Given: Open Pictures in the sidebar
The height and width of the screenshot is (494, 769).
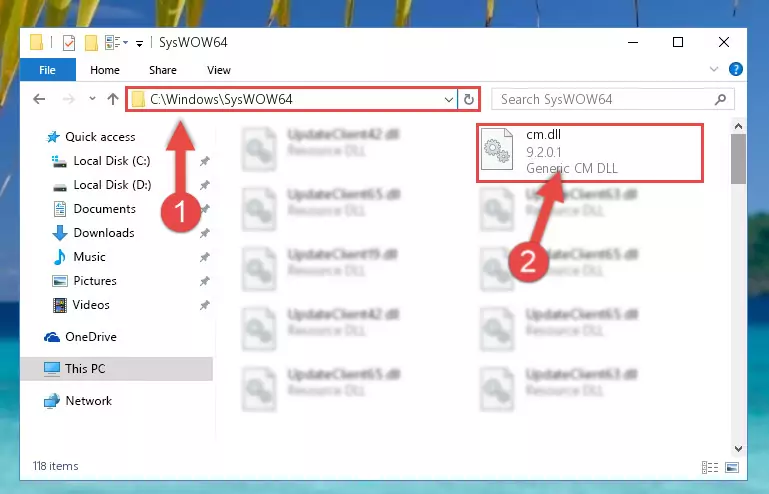Looking at the screenshot, I should point(95,281).
